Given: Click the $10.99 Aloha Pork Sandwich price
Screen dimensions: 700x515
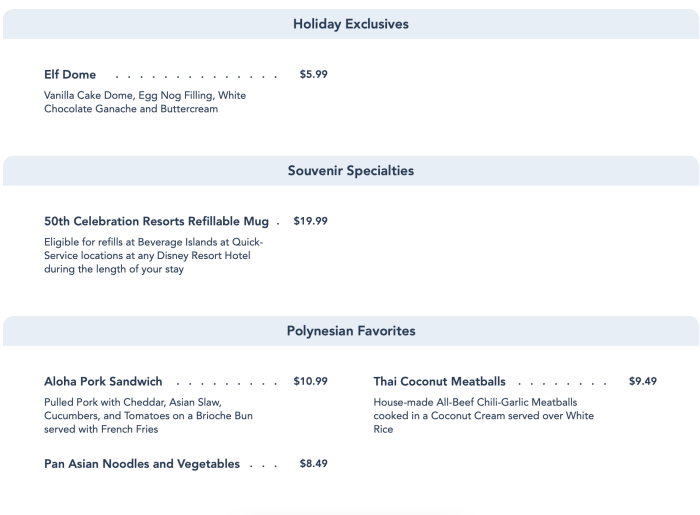Looking at the screenshot, I should click(313, 381).
